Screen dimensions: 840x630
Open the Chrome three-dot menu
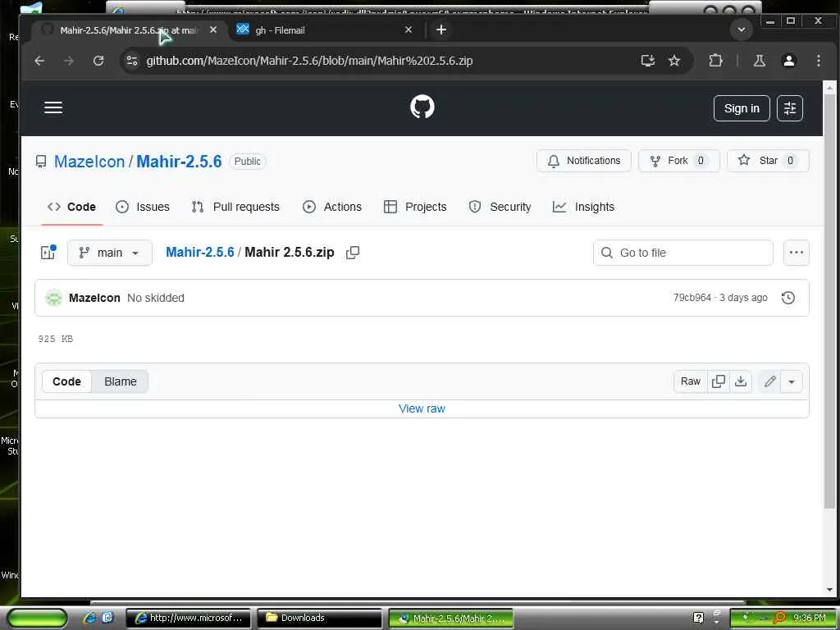pos(819,61)
